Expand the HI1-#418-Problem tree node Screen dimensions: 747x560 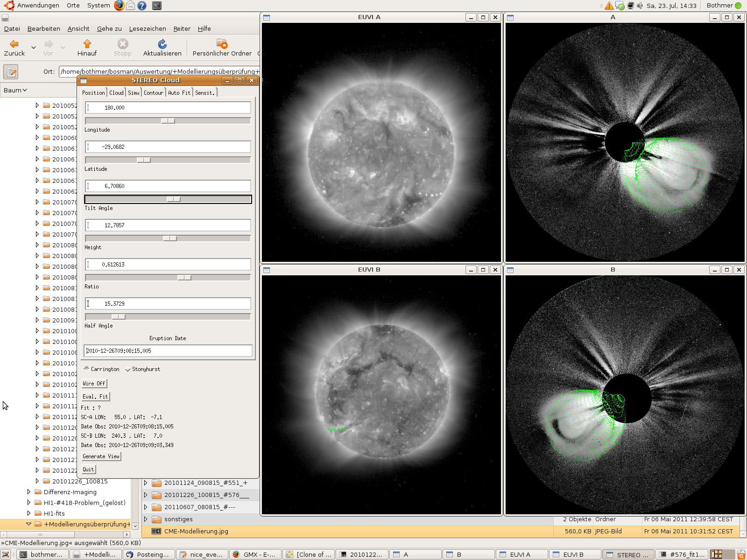pos(29,503)
